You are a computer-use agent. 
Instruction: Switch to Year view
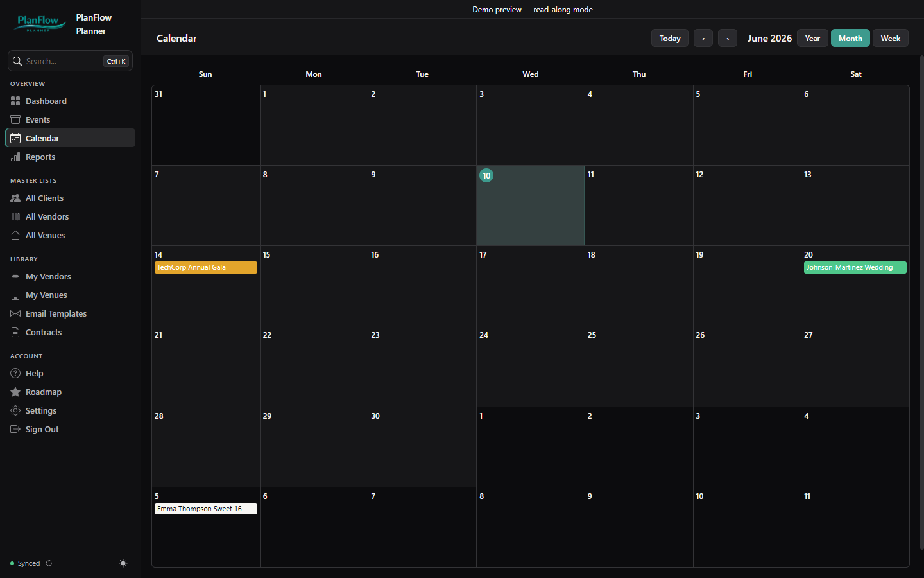coord(812,38)
